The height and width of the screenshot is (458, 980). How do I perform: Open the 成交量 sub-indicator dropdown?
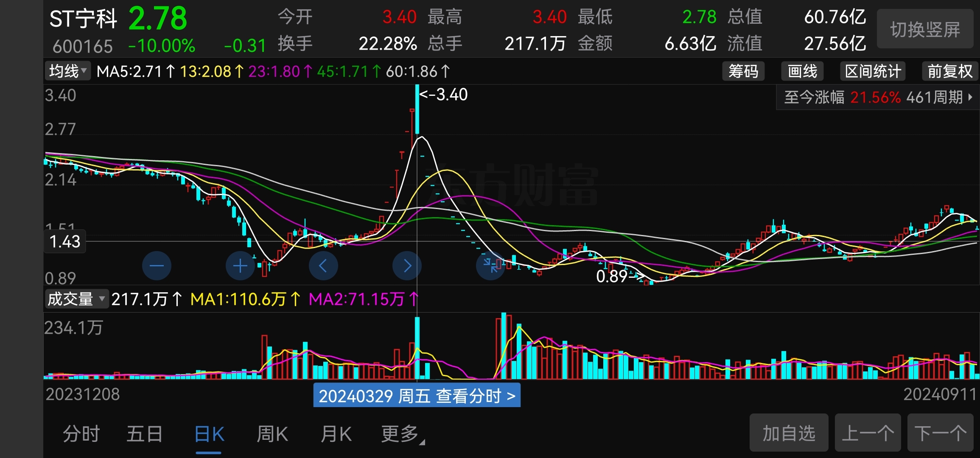point(76,299)
